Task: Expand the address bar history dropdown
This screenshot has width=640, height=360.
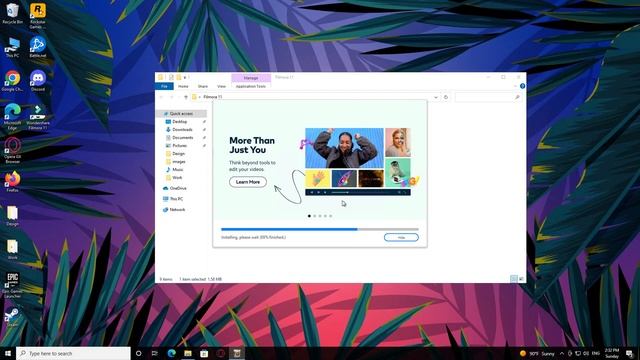Action: [436, 97]
